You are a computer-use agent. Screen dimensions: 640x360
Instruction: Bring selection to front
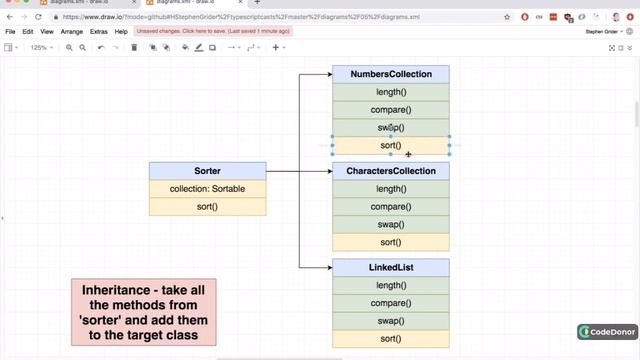click(x=153, y=48)
